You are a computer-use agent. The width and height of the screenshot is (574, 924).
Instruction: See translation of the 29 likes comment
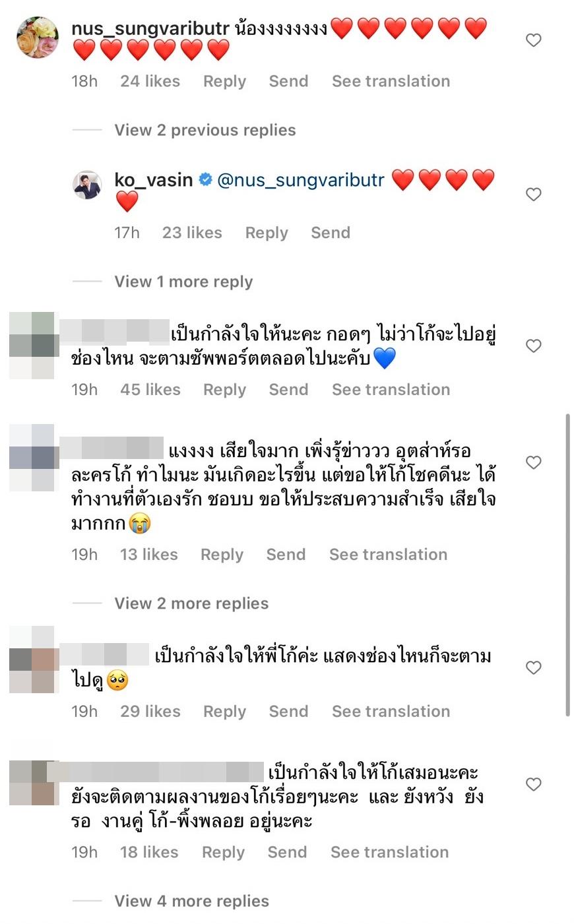pos(391,712)
